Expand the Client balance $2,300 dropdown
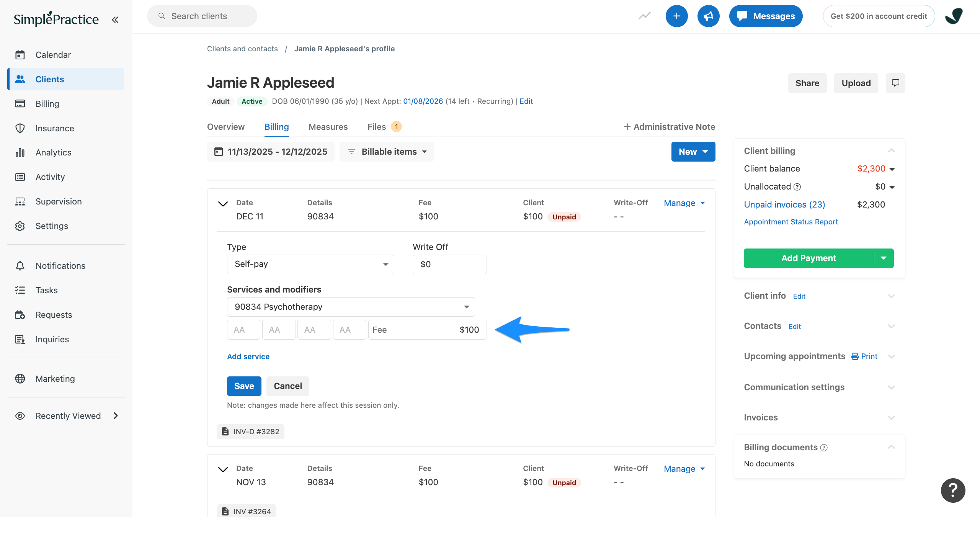This screenshot has width=980, height=533. [x=892, y=169]
